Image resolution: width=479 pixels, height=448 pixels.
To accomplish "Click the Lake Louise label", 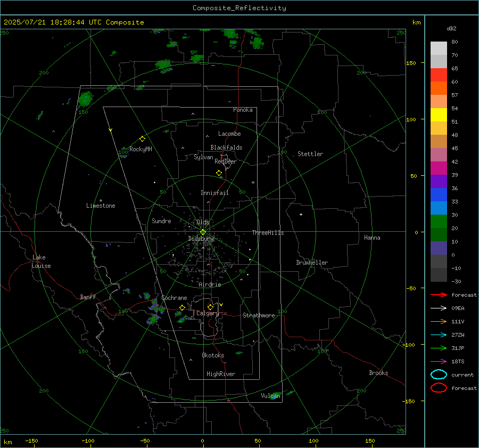I will pyautogui.click(x=41, y=262).
